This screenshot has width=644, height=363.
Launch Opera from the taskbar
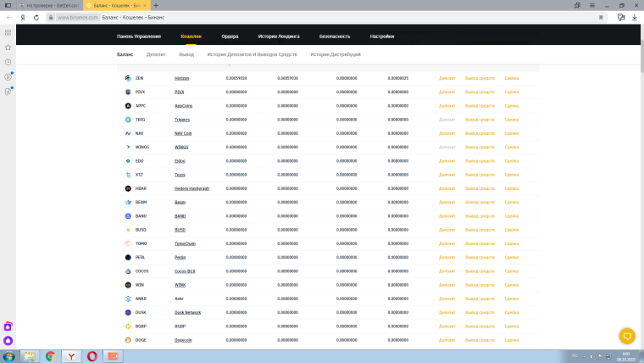(92, 356)
